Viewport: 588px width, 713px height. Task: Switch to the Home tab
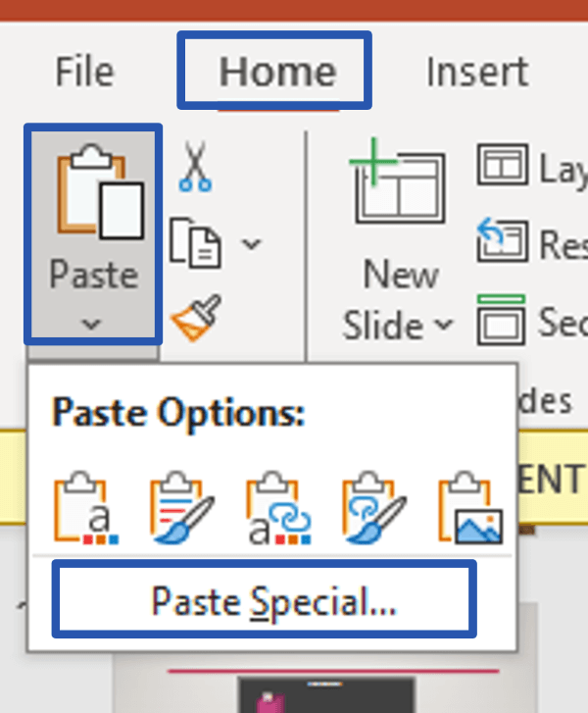pos(278,71)
